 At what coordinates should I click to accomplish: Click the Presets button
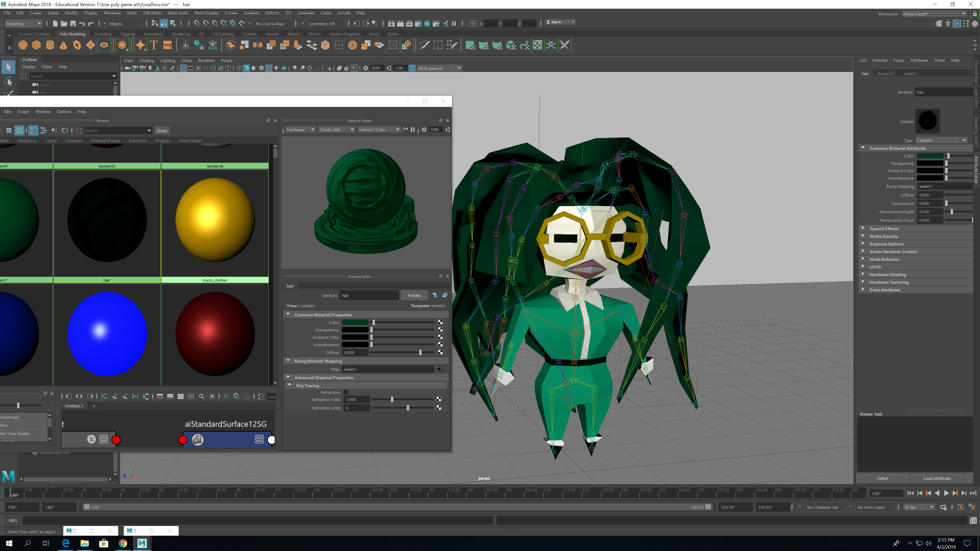pos(414,295)
